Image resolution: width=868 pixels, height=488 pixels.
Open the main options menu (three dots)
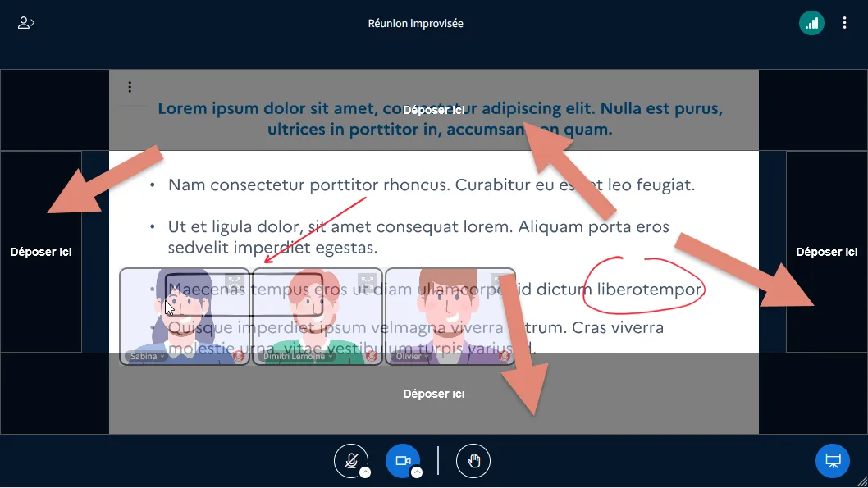[x=844, y=23]
